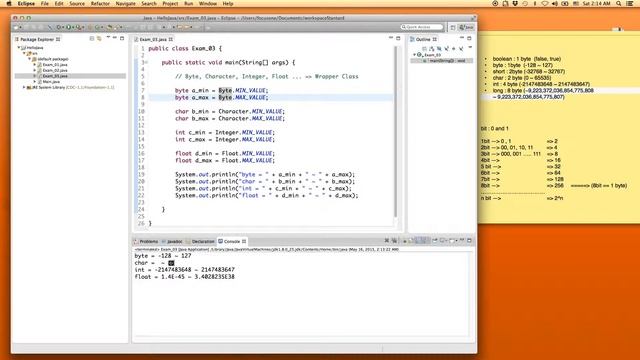Remove launch using console X icon
Viewport: 640px width, 360px height.
click(x=387, y=241)
